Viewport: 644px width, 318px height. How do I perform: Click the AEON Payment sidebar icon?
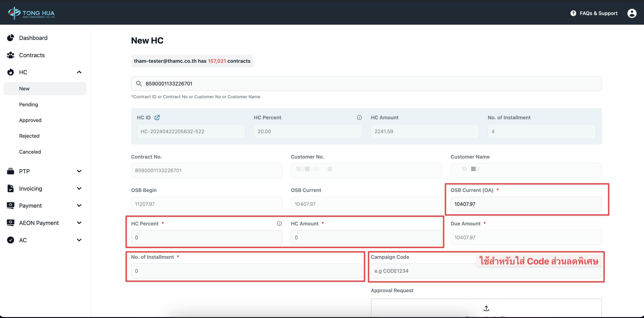coord(10,222)
